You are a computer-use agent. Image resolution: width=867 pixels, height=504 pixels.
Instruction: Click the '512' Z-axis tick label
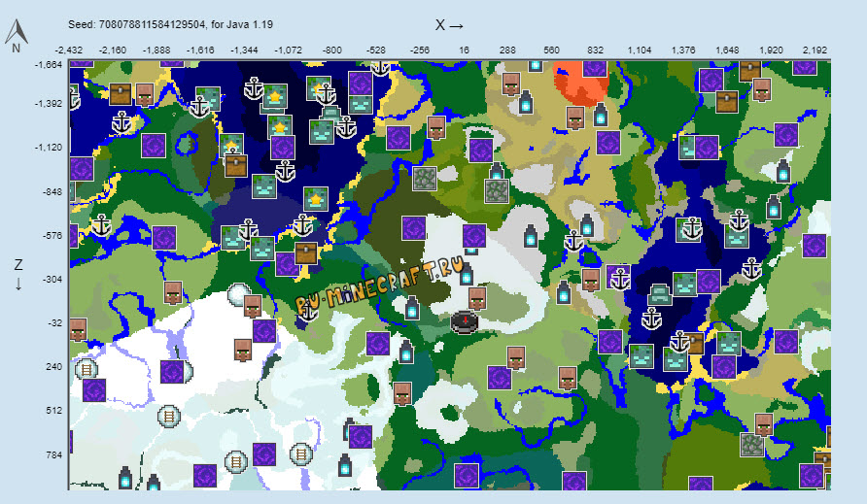54,410
